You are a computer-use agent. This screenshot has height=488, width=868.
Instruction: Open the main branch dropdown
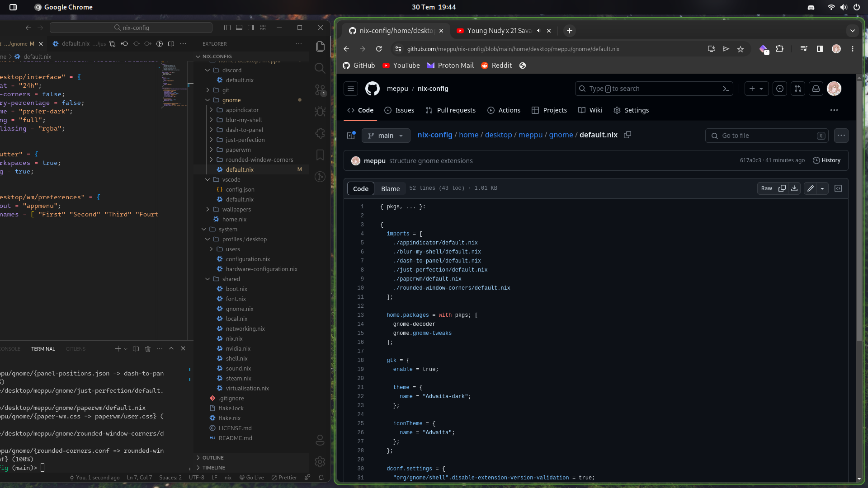[x=386, y=136]
